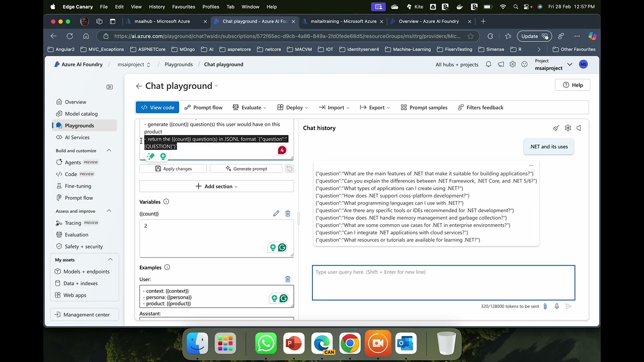Open the Add section dropdown
The height and width of the screenshot is (362, 644).
coord(216,187)
